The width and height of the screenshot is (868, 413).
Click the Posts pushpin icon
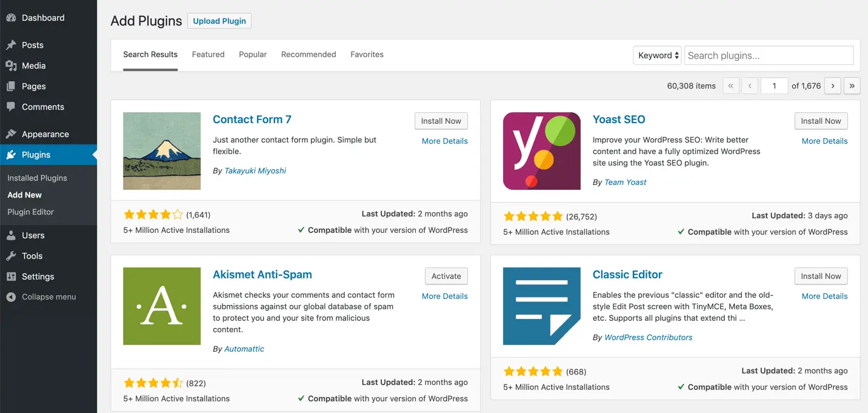tap(11, 45)
